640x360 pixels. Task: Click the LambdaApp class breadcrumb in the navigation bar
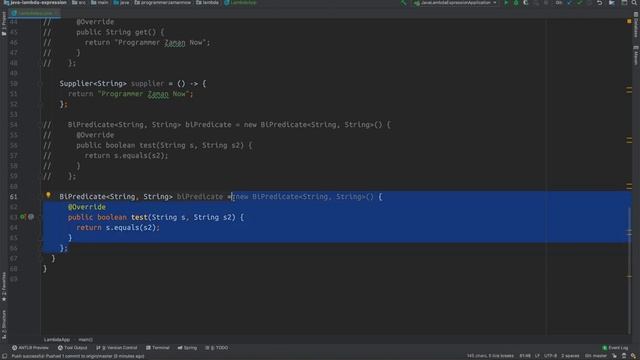click(240, 2)
